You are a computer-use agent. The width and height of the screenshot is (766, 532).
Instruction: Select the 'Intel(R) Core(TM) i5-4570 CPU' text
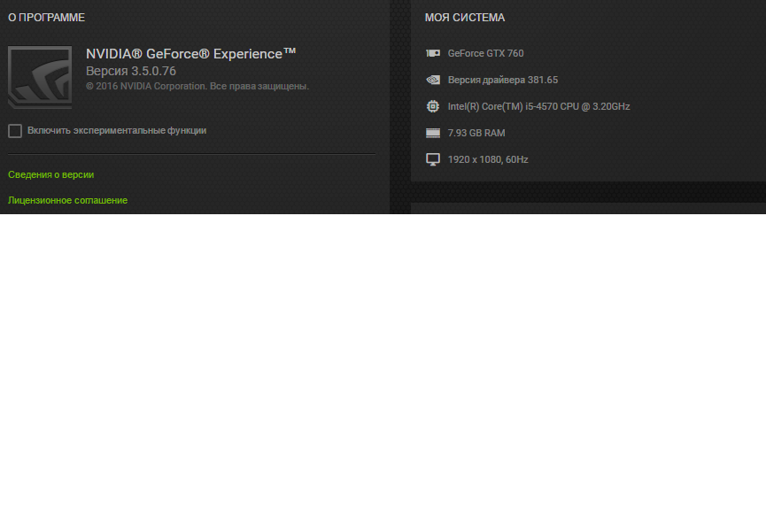513,106
